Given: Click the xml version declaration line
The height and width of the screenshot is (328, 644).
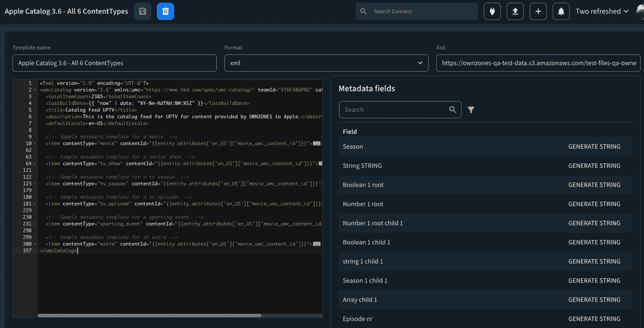Looking at the screenshot, I should (95, 83).
